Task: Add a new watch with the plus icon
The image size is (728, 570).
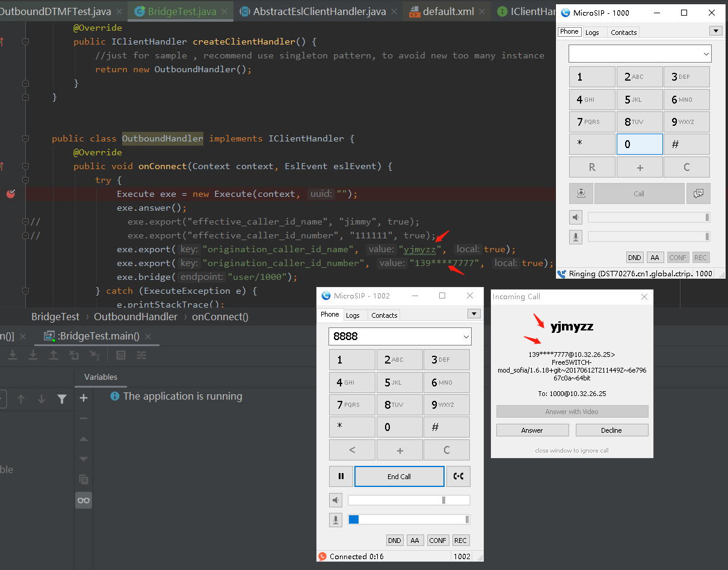Action: pos(84,398)
